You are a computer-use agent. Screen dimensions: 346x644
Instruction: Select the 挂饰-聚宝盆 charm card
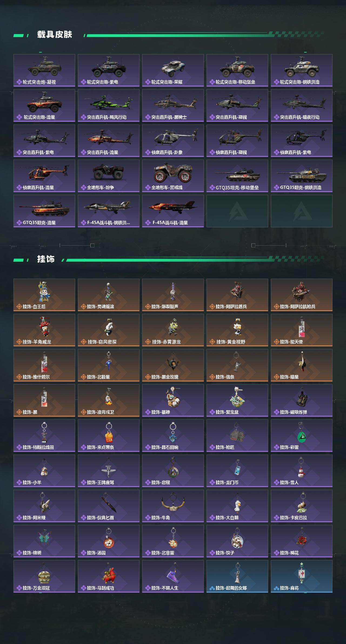pos(237,400)
